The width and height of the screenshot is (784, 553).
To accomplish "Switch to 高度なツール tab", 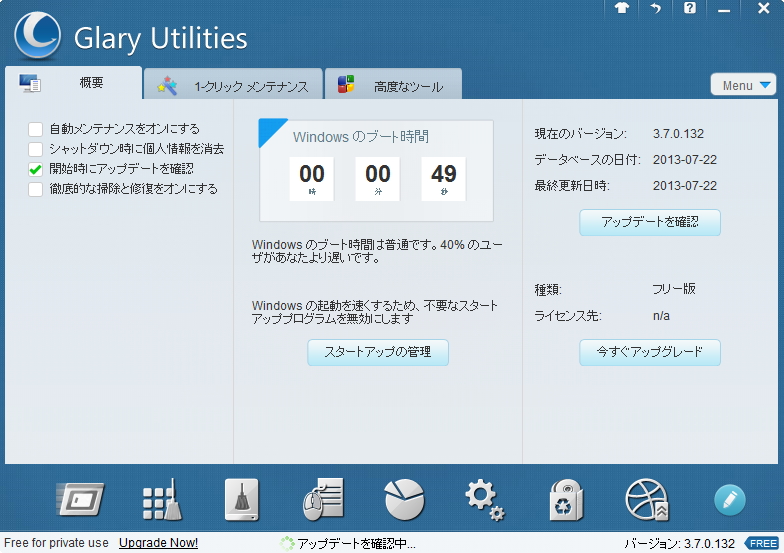I will 393,85.
